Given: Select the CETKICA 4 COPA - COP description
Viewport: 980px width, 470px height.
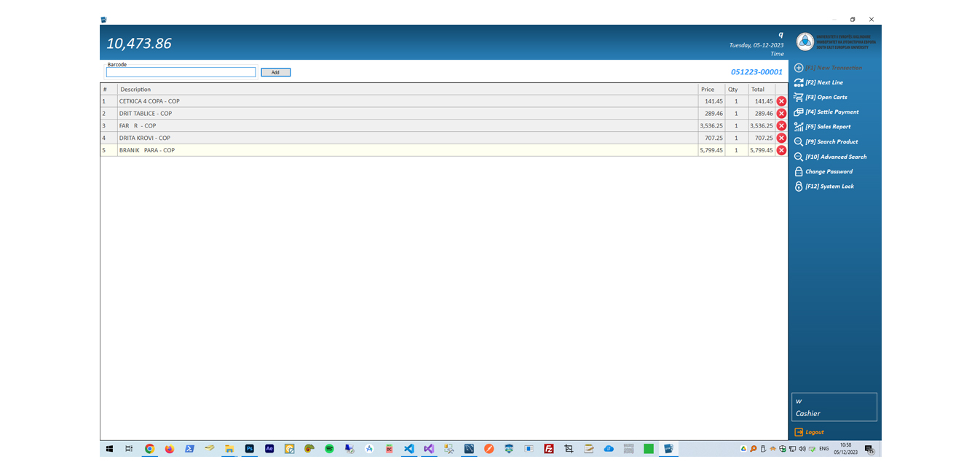Looking at the screenshot, I should click(x=149, y=101).
